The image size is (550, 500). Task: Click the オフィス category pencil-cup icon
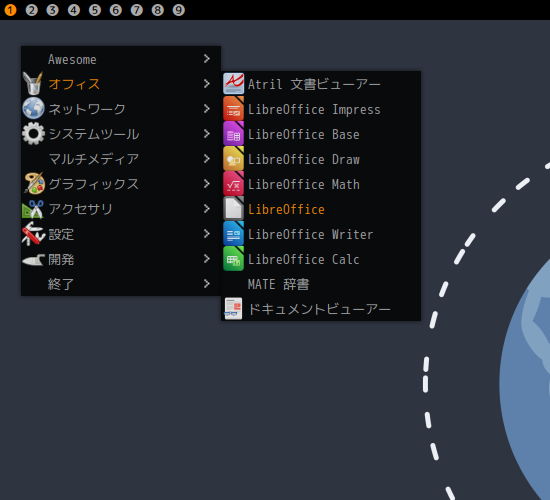click(33, 84)
